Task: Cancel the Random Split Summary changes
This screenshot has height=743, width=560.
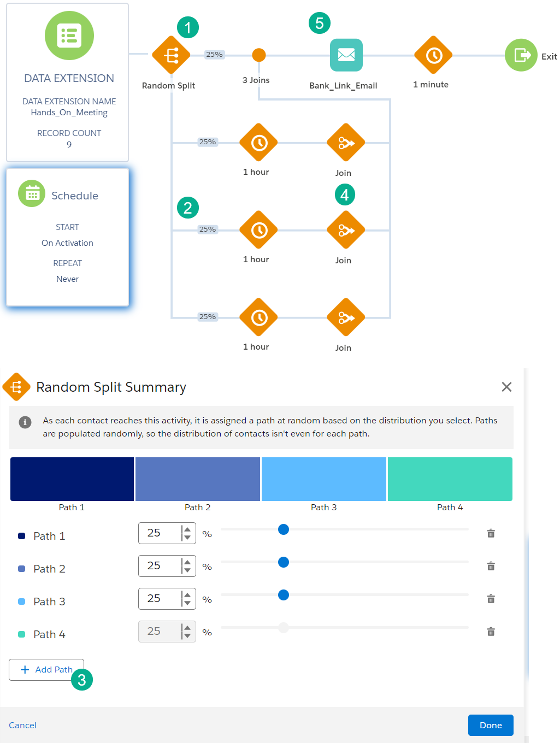Action: click(x=22, y=725)
